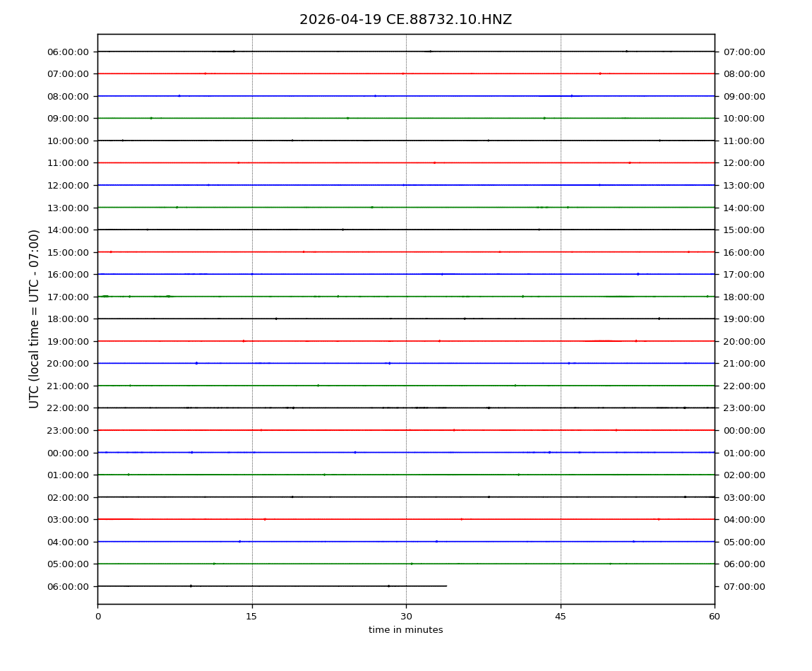Select the 45 minute x-axis tick label
The image size is (812, 671).
click(x=561, y=616)
